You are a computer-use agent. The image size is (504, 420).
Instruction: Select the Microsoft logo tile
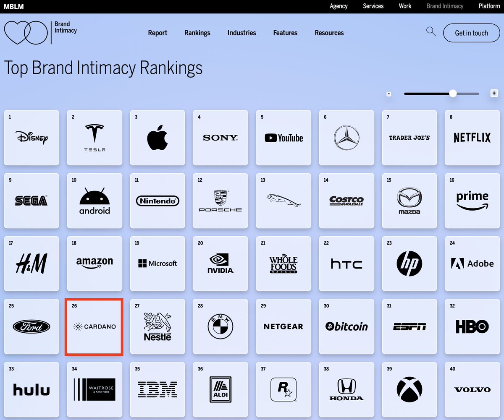pos(157,263)
